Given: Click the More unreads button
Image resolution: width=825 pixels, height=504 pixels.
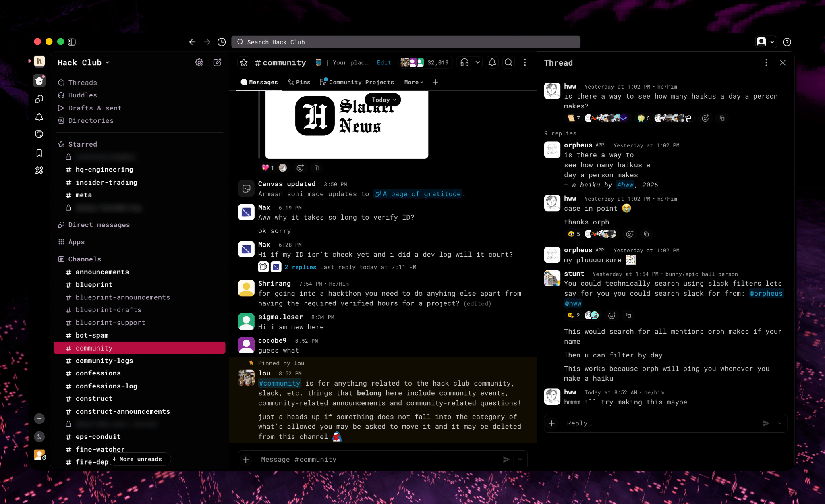Looking at the screenshot, I should coord(139,459).
